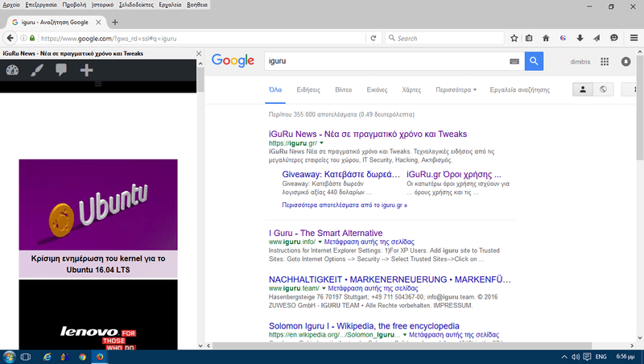Viewport: 644px width, 364px height.
Task: Click the Ubuntu kernel article thumbnail
Action: point(98,205)
